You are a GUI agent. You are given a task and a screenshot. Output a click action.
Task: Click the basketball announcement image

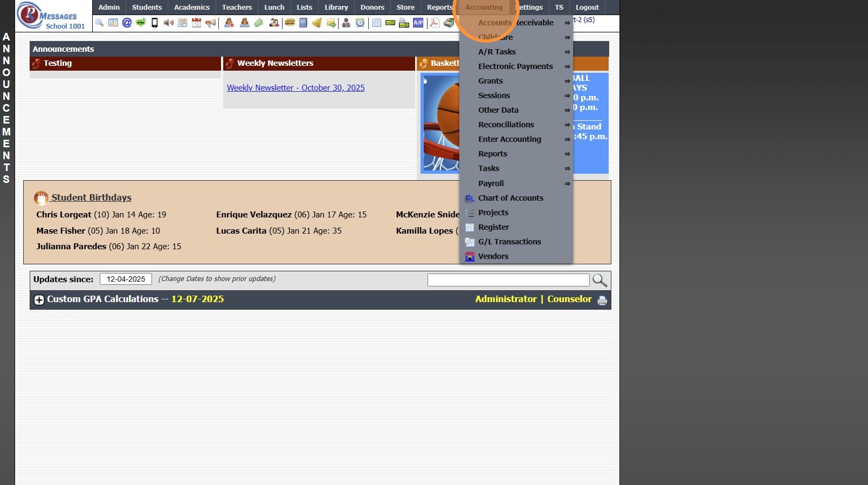pyautogui.click(x=440, y=123)
